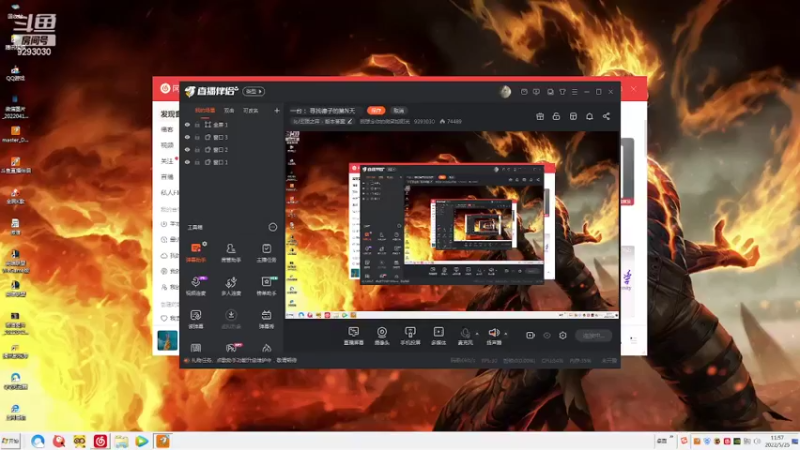The width and height of the screenshot is (800, 450).
Task: Open the settings gear by the start button
Action: (x=563, y=335)
